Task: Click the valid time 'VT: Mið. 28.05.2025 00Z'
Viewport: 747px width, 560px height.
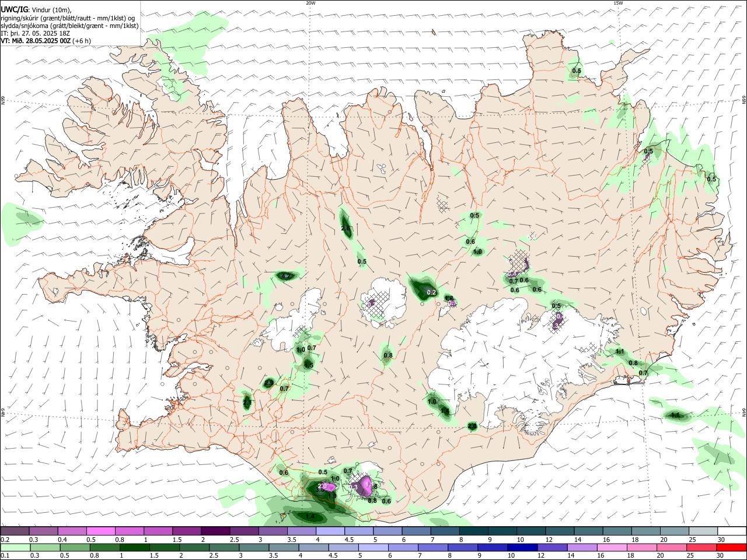Action: pyautogui.click(x=36, y=41)
